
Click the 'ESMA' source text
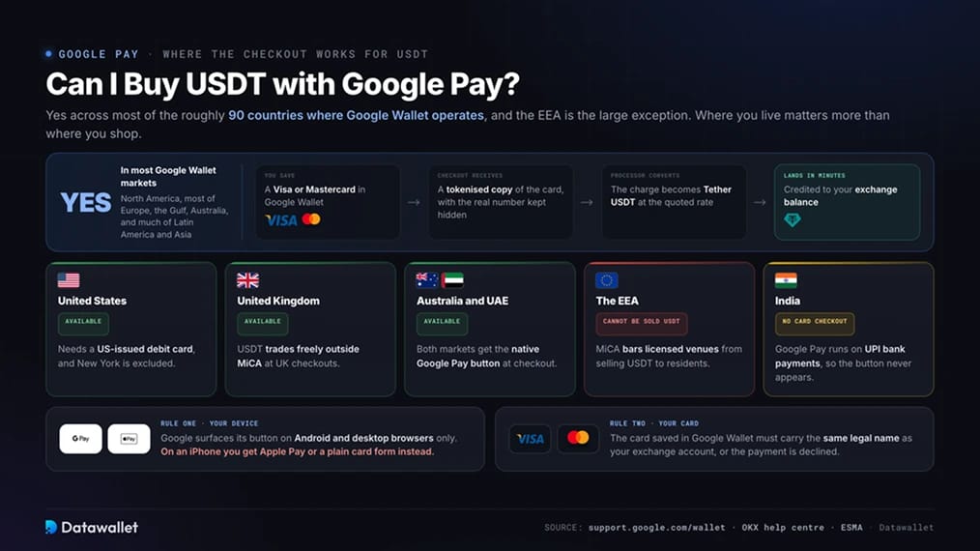point(851,528)
